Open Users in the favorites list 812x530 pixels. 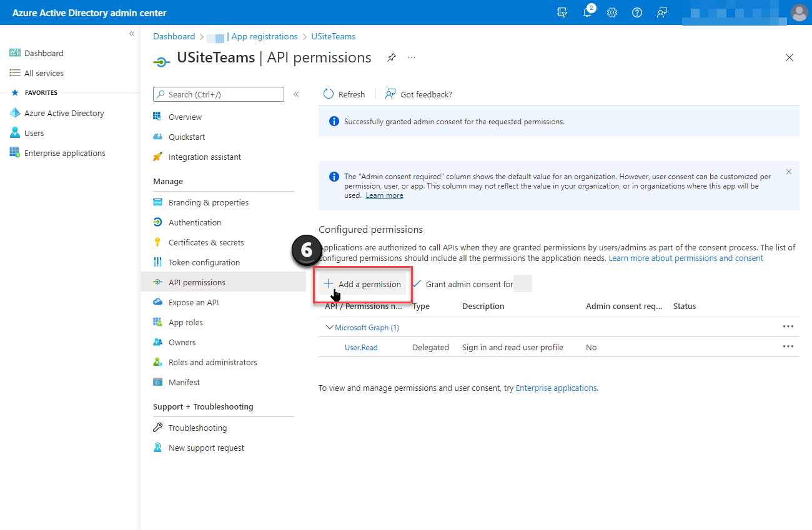tap(26, 133)
